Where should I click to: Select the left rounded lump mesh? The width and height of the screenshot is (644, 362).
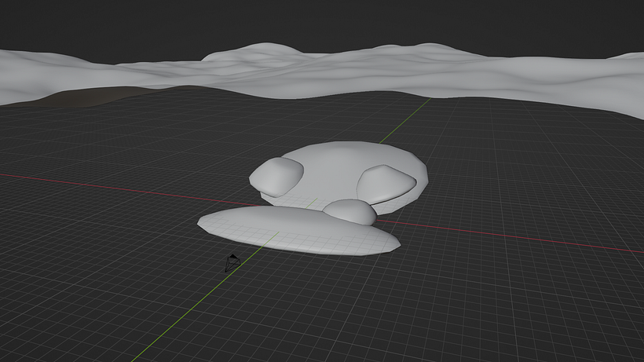click(276, 177)
